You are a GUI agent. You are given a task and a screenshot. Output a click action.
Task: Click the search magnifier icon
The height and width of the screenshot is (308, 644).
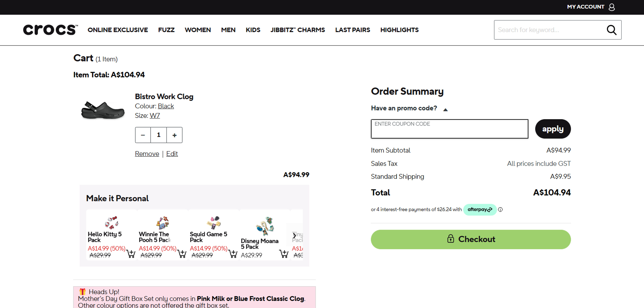611,30
